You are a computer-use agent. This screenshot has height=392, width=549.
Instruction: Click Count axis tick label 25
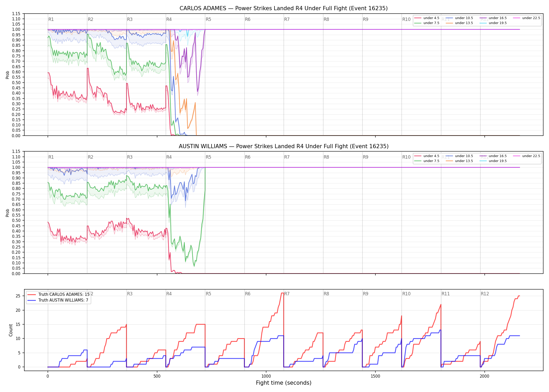18,296
